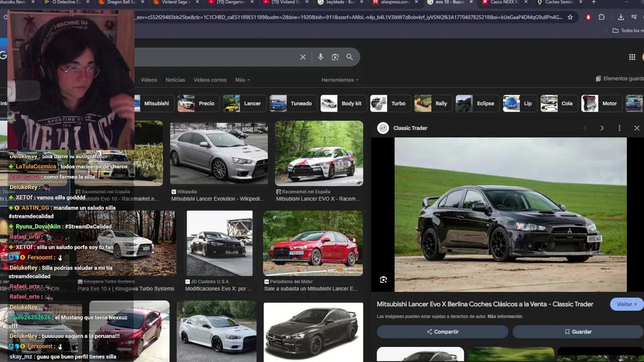Open the Google apps grid icon
Screen dimensions: 644x362
[x=632, y=57]
